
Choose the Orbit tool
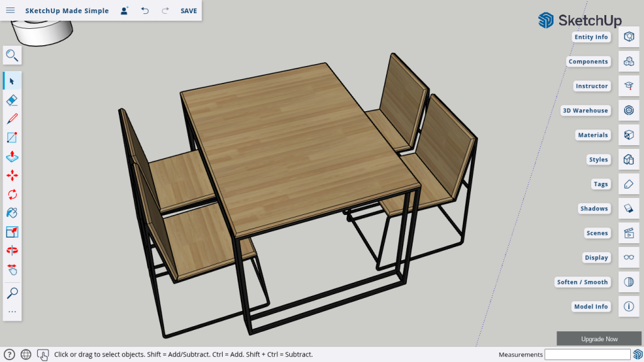12,250
